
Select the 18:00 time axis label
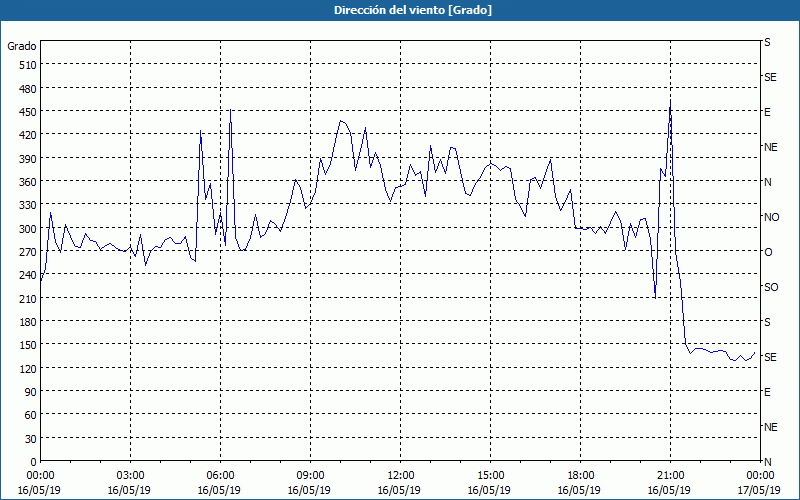pyautogui.click(x=581, y=476)
